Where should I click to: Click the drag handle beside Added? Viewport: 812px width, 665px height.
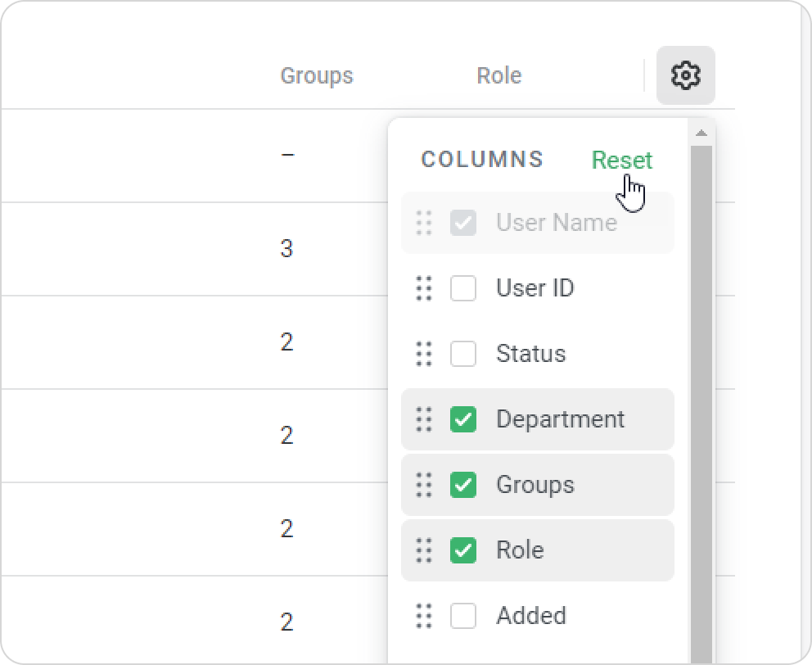pyautogui.click(x=423, y=616)
